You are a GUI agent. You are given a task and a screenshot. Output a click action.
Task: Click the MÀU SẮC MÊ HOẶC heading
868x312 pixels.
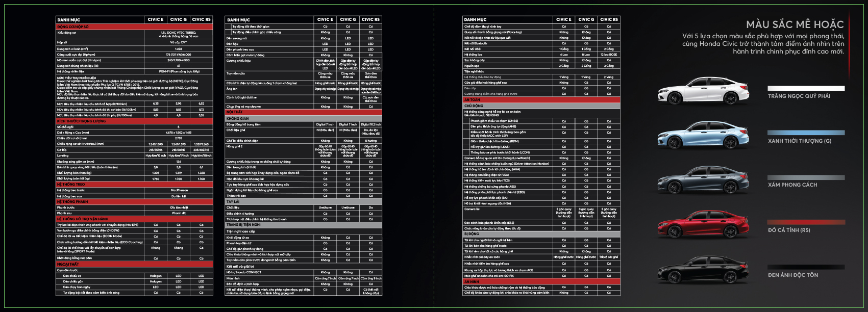[795, 24]
